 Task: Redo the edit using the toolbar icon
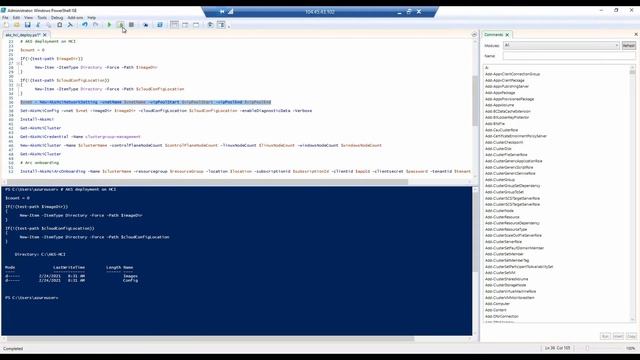(x=95, y=25)
